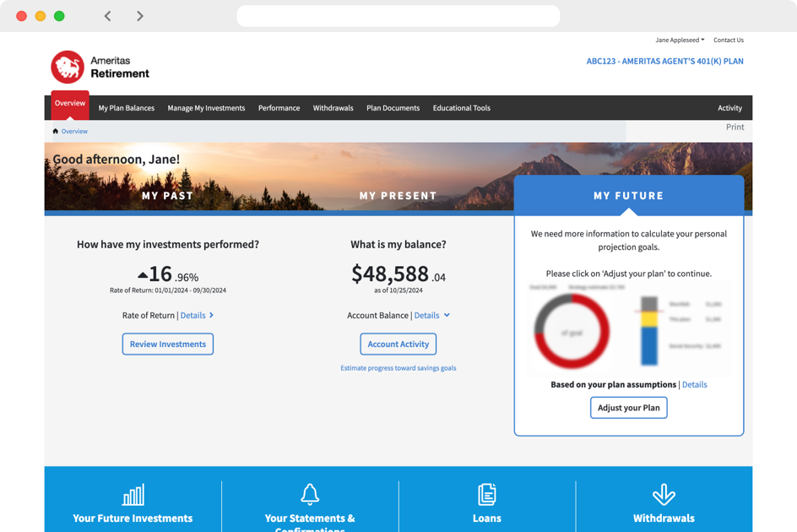797x532 pixels.
Task: Click the home icon in the breadcrumb
Action: click(x=56, y=131)
